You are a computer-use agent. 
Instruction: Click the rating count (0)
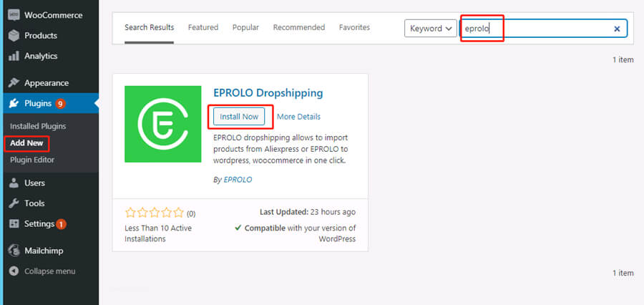(191, 214)
